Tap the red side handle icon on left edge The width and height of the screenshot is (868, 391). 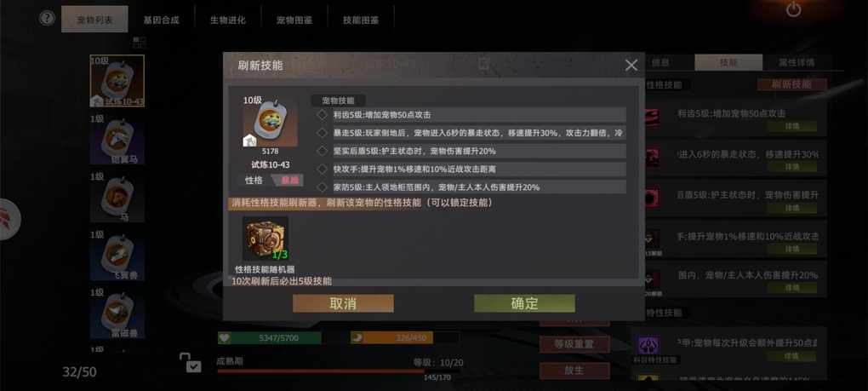(x=8, y=219)
